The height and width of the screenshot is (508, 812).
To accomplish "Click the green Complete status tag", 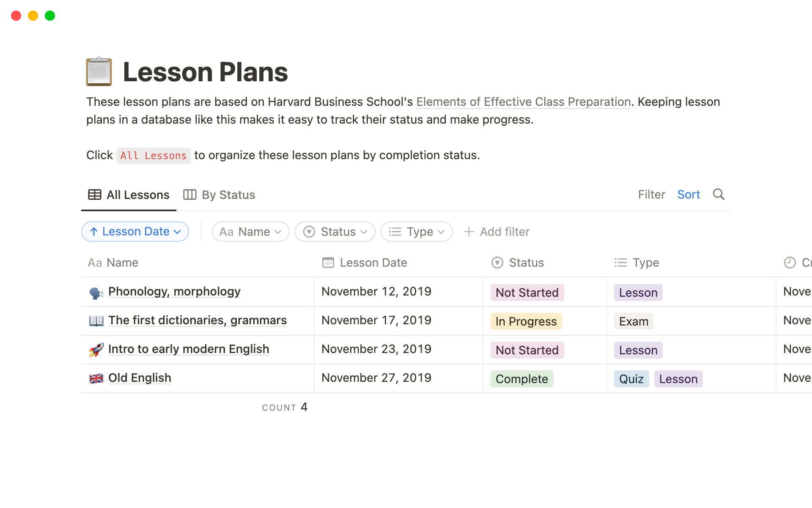I will (x=521, y=379).
